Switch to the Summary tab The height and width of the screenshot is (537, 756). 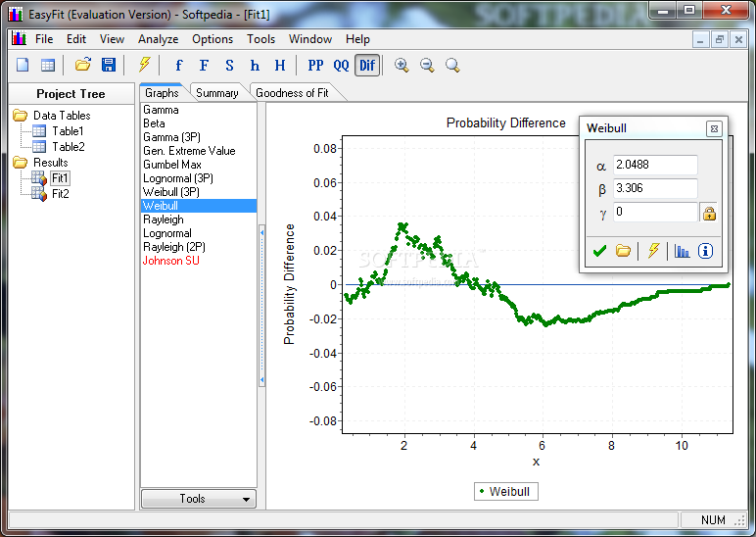click(x=217, y=93)
